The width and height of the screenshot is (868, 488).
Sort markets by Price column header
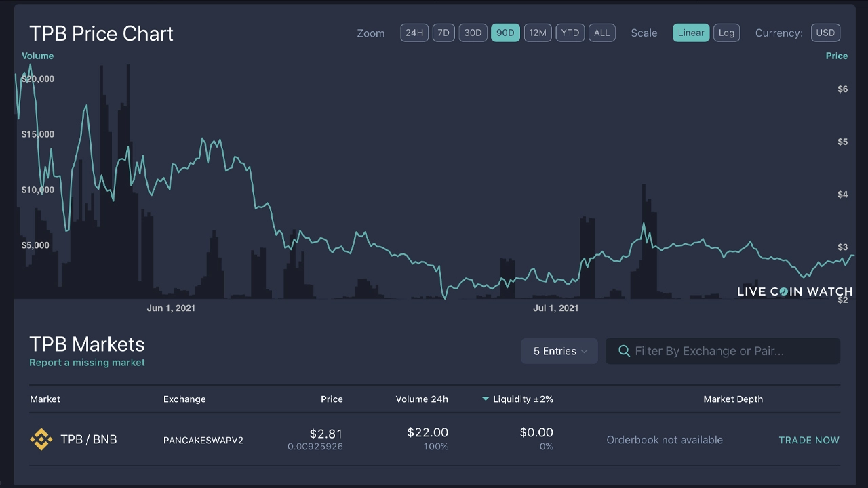pyautogui.click(x=332, y=399)
